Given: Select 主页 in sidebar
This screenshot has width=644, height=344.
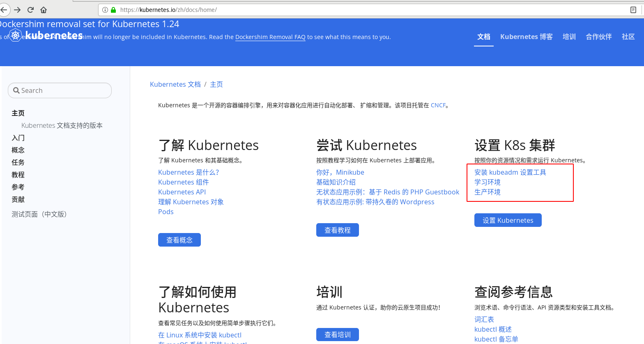Looking at the screenshot, I should 18,113.
